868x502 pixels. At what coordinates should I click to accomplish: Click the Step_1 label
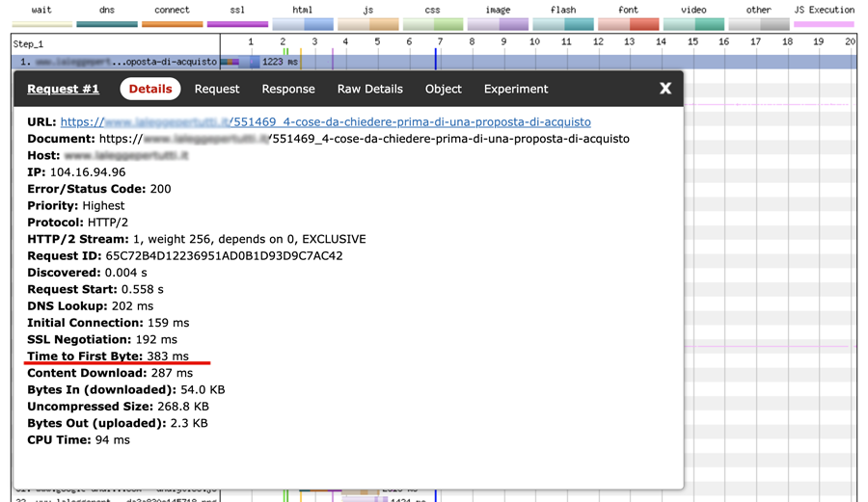click(x=28, y=43)
